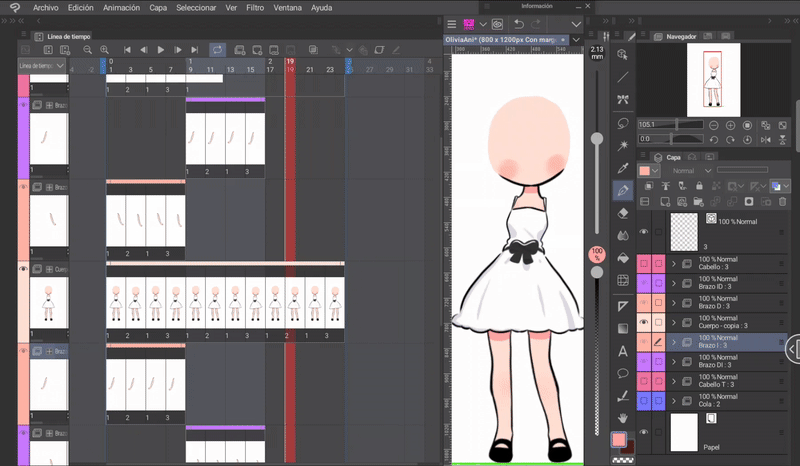Viewport: 800px width, 466px height.
Task: Expand the Cola folder layer
Action: click(x=673, y=400)
